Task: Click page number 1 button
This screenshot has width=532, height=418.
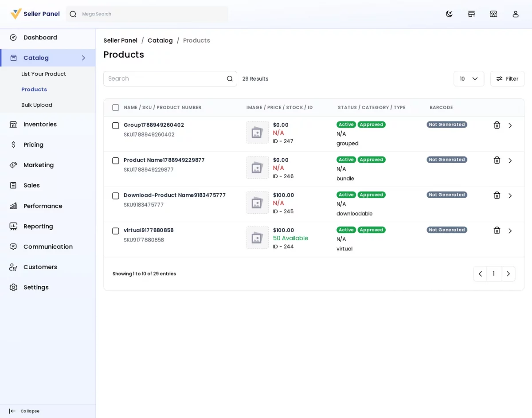Action: tap(494, 274)
